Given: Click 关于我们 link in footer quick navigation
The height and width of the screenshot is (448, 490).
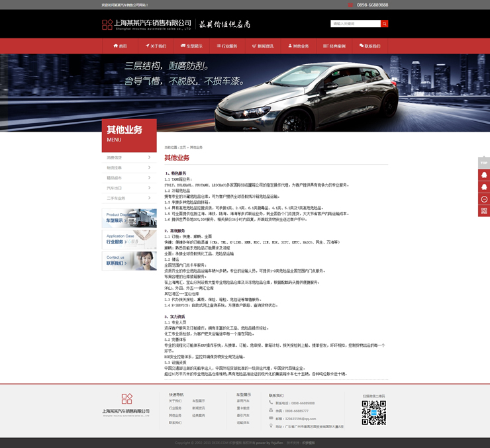Looking at the screenshot, I should (175, 401).
